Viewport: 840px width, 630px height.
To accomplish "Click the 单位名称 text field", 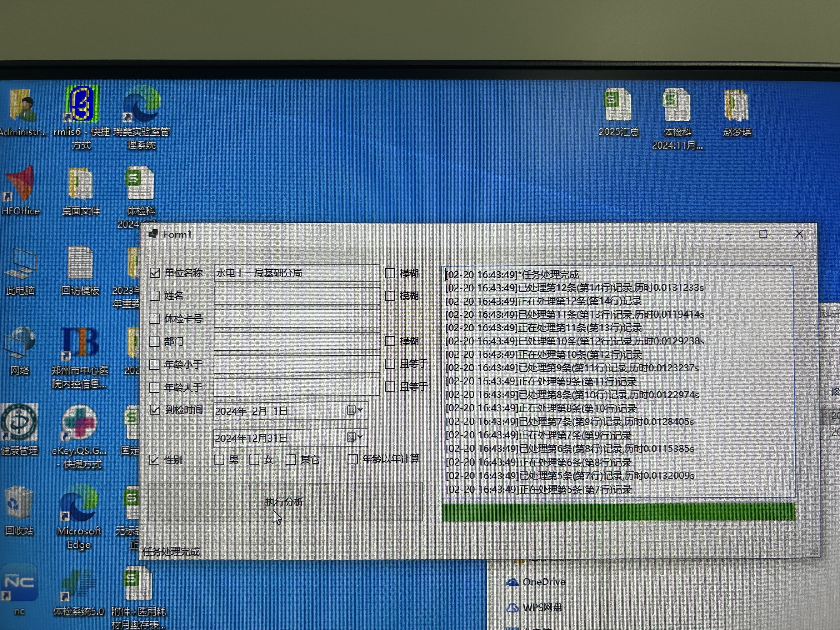I will pyautogui.click(x=297, y=273).
